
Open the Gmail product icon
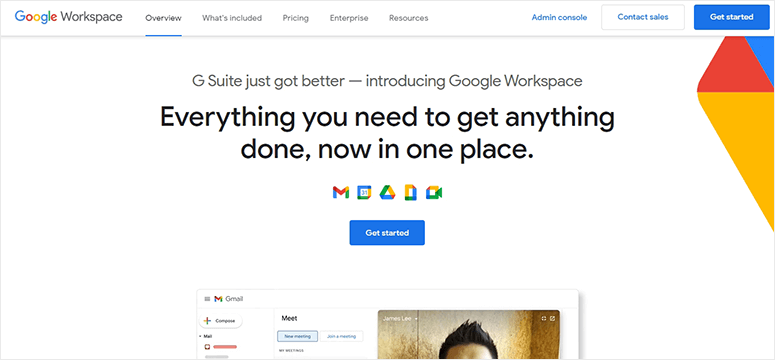[341, 192]
